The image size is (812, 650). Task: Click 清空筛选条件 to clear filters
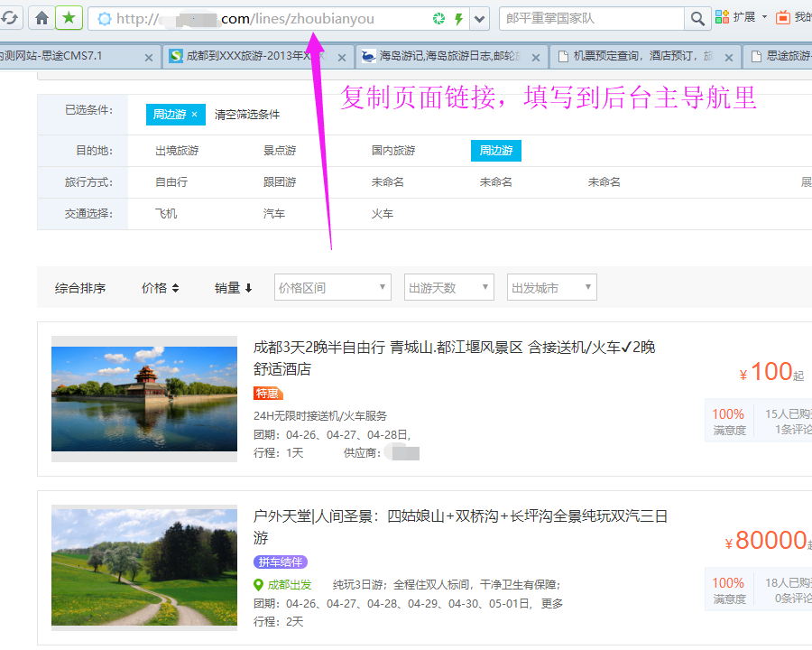tap(247, 115)
